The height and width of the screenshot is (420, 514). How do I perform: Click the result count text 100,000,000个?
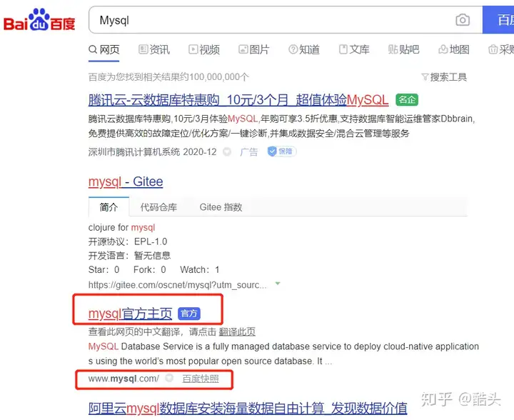(x=218, y=77)
